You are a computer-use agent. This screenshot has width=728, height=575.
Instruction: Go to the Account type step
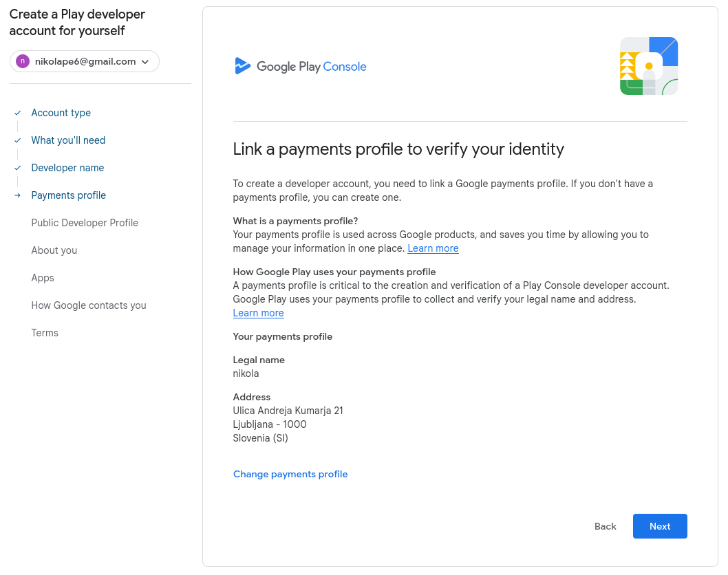click(61, 113)
